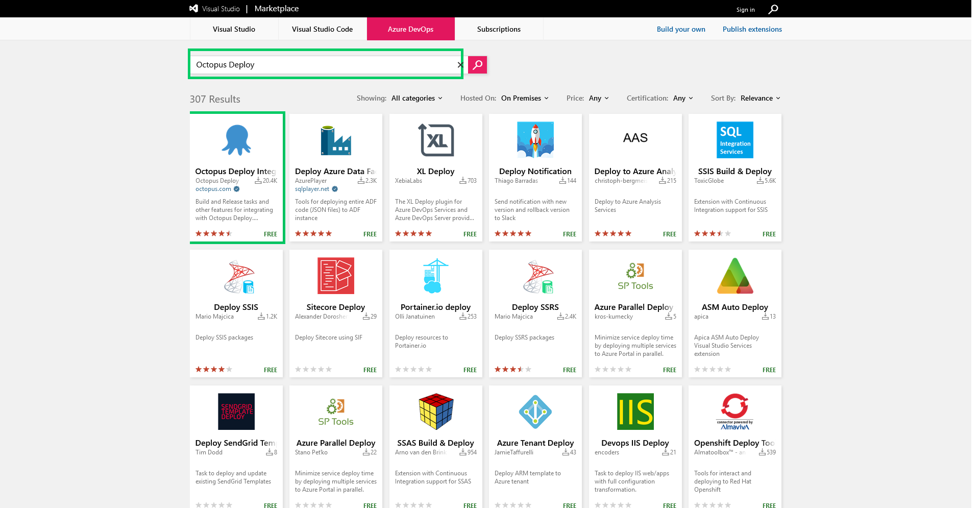Image resolution: width=980 pixels, height=508 pixels.
Task: Click the pink search submit button
Action: pos(477,65)
